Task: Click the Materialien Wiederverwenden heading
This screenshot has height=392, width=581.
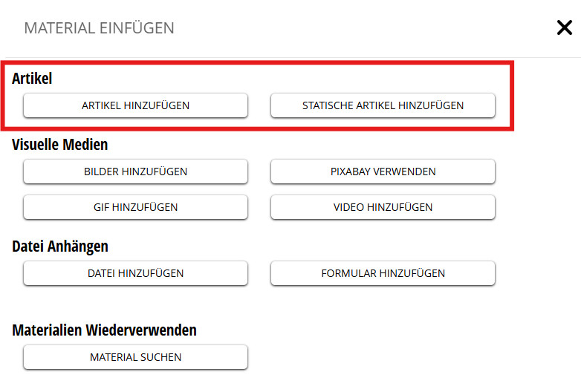Action: tap(104, 330)
